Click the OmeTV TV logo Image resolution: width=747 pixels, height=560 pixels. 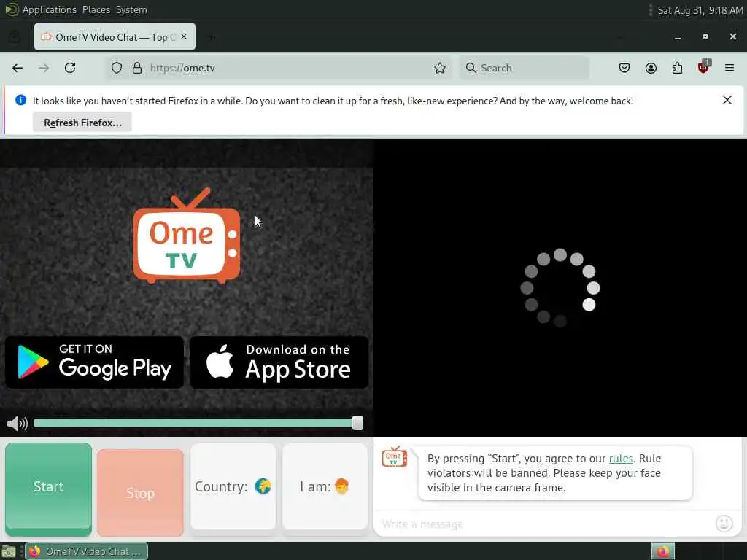point(187,236)
